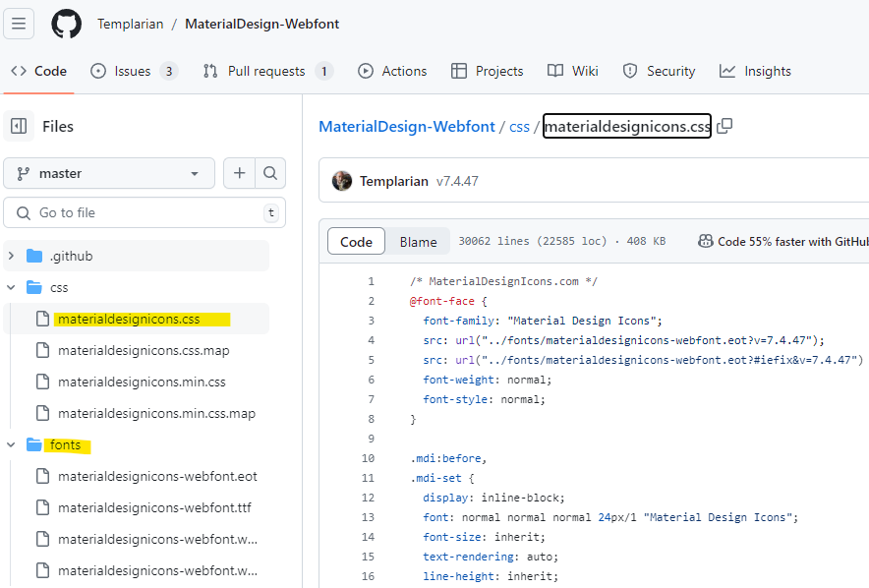Click the Pull requests count badge 1
The height and width of the screenshot is (588, 869).
(x=324, y=71)
